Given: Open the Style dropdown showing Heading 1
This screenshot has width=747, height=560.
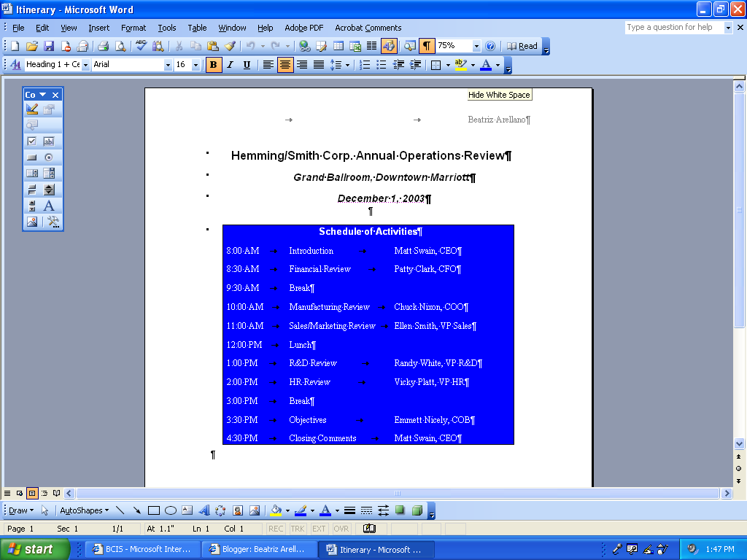Looking at the screenshot, I should click(x=85, y=65).
